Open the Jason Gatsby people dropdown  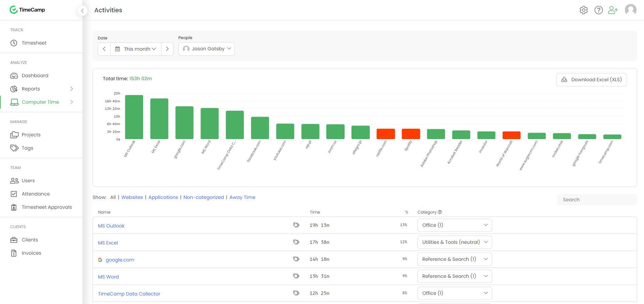pyautogui.click(x=207, y=49)
